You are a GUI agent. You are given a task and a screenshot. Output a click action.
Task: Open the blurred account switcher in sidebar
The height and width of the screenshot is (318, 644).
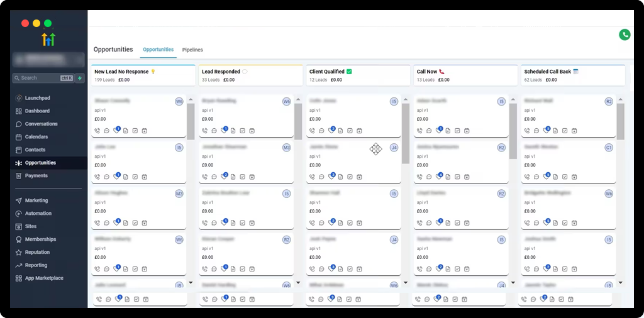click(x=48, y=60)
